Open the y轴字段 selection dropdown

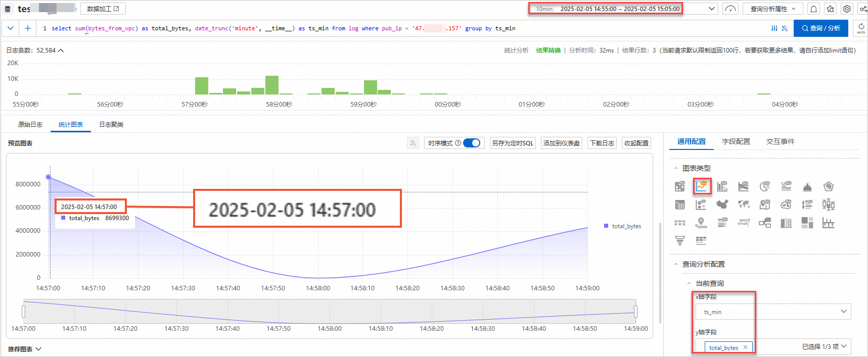[773, 347]
